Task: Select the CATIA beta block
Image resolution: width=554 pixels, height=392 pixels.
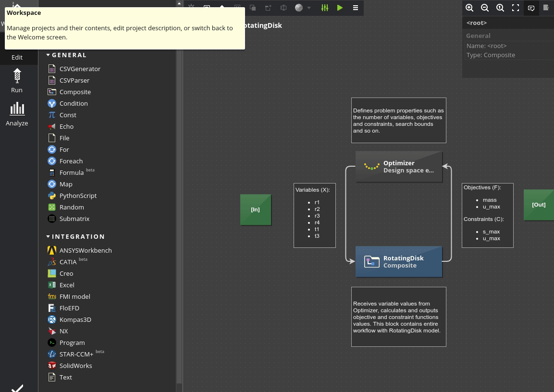Action: tap(67, 262)
